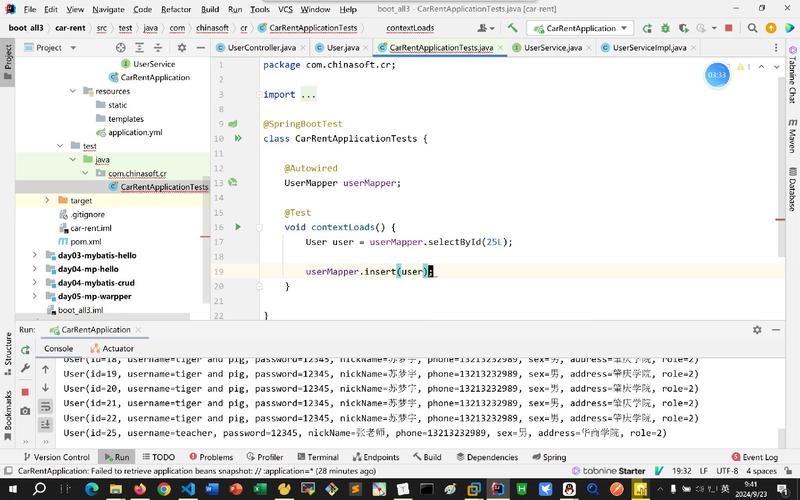The image size is (800, 500).
Task: Click UTF-8 encoding in status bar
Action: [727, 470]
